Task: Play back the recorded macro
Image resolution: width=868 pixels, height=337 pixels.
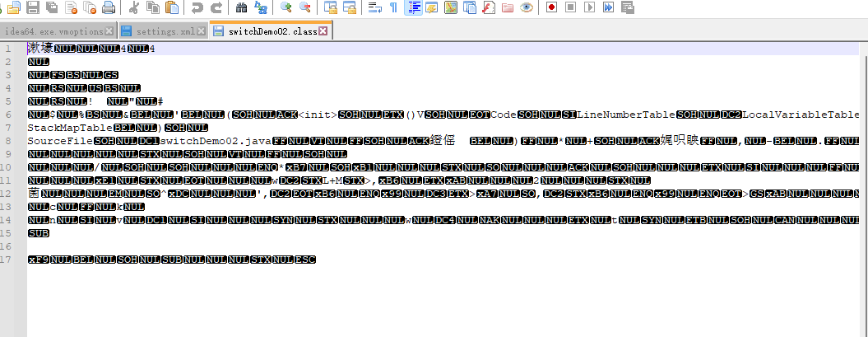Action: 590,7
